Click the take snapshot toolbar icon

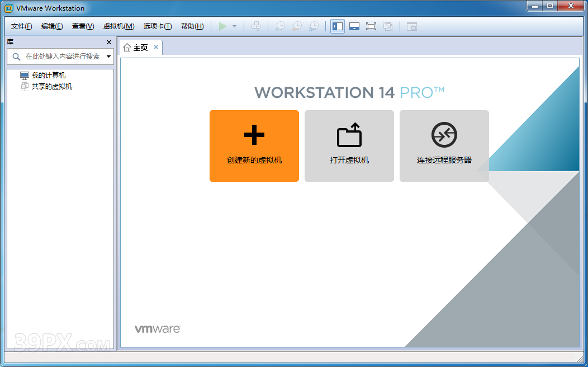pyautogui.click(x=280, y=26)
